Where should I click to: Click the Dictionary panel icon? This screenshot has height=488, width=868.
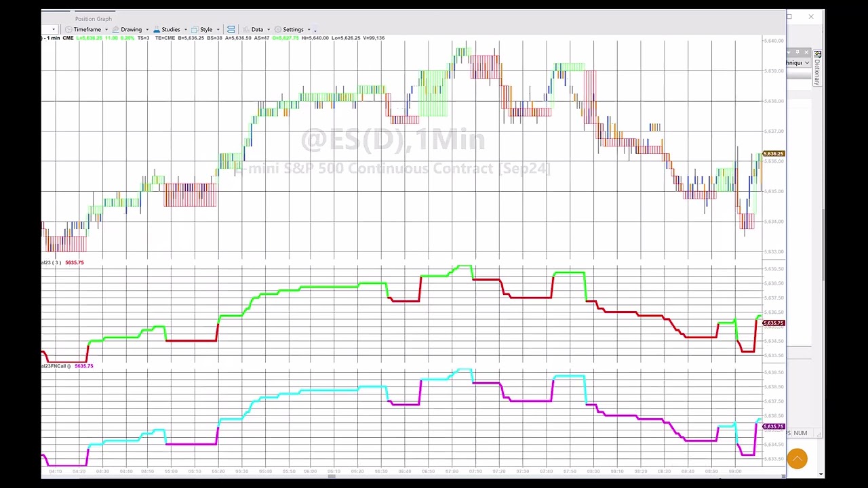click(x=818, y=54)
